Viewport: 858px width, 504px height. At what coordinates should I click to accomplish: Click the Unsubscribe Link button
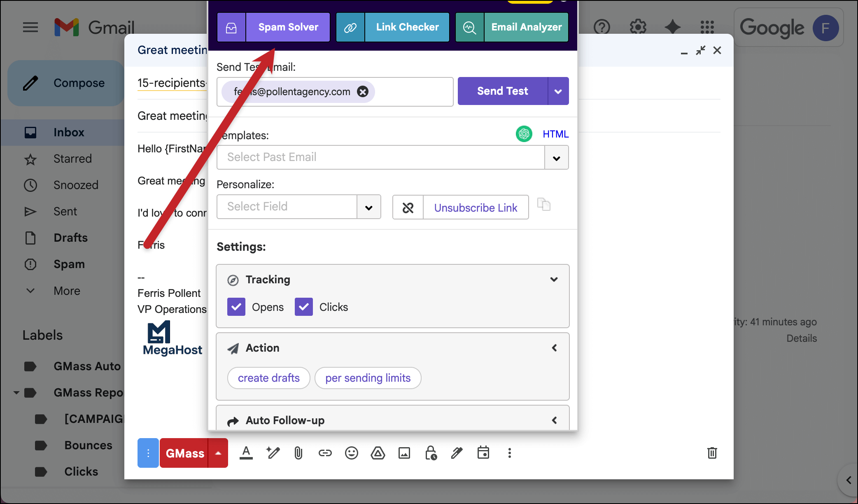point(476,208)
